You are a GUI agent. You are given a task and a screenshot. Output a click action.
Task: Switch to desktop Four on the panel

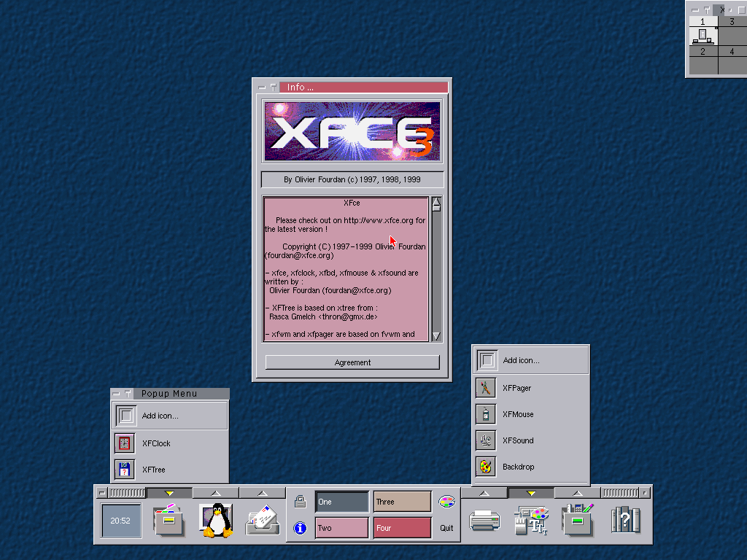pyautogui.click(x=402, y=528)
